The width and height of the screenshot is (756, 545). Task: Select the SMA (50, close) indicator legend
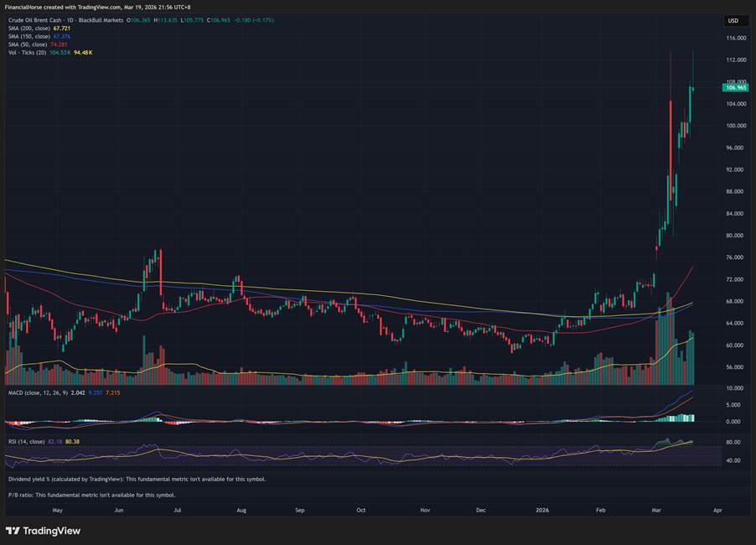point(25,44)
